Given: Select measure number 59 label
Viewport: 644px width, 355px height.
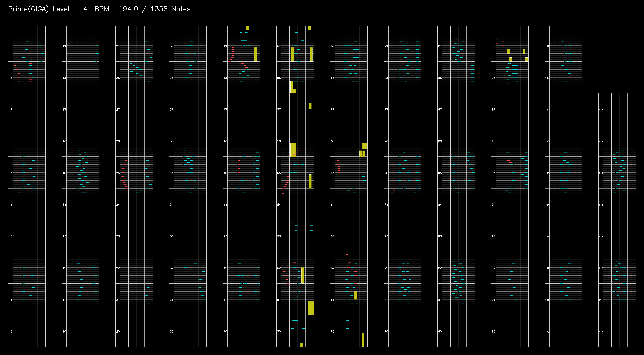Looking at the screenshot, I should [279, 46].
